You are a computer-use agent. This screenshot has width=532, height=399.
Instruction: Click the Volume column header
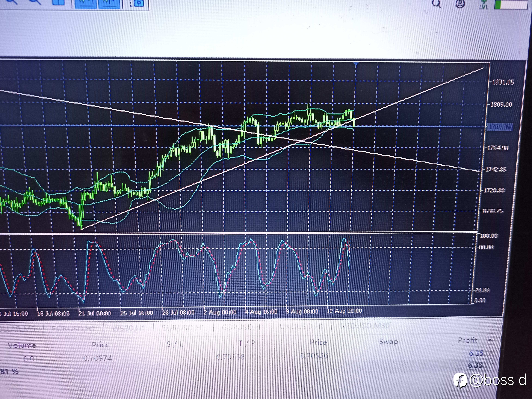[22, 345]
